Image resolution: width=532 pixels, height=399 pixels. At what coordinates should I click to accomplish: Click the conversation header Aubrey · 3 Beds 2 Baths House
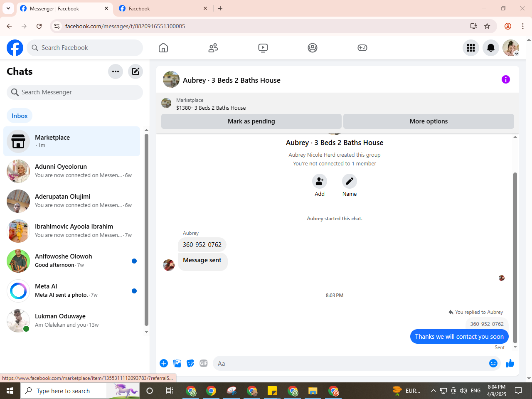pyautogui.click(x=232, y=80)
